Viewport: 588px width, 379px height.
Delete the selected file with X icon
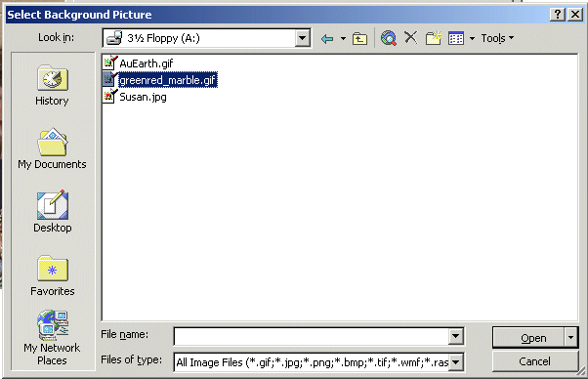(x=410, y=37)
